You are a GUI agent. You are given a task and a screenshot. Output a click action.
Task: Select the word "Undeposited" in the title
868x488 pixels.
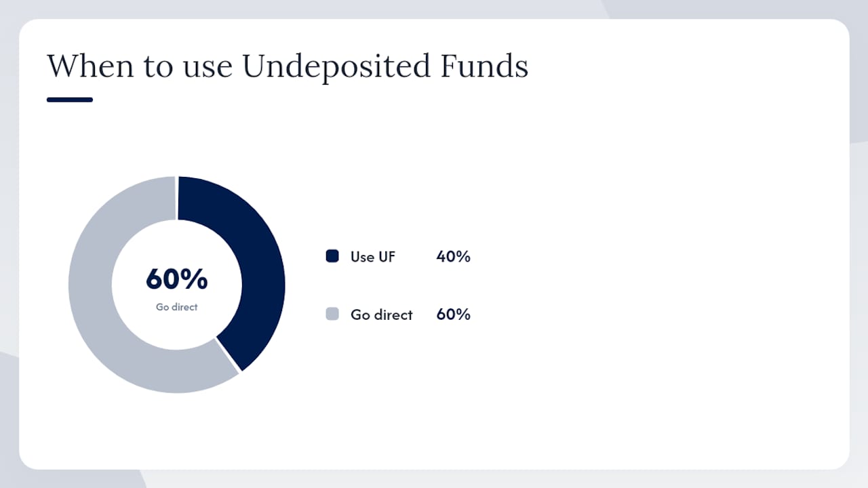point(336,67)
